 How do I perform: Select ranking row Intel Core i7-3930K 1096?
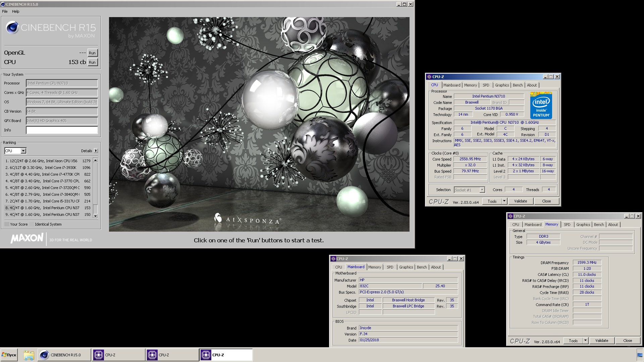click(x=48, y=168)
